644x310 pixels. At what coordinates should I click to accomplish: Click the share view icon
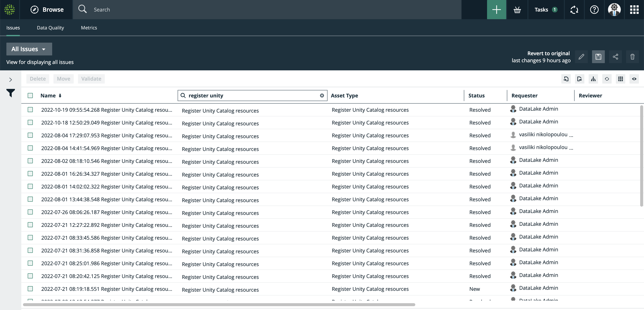615,56
